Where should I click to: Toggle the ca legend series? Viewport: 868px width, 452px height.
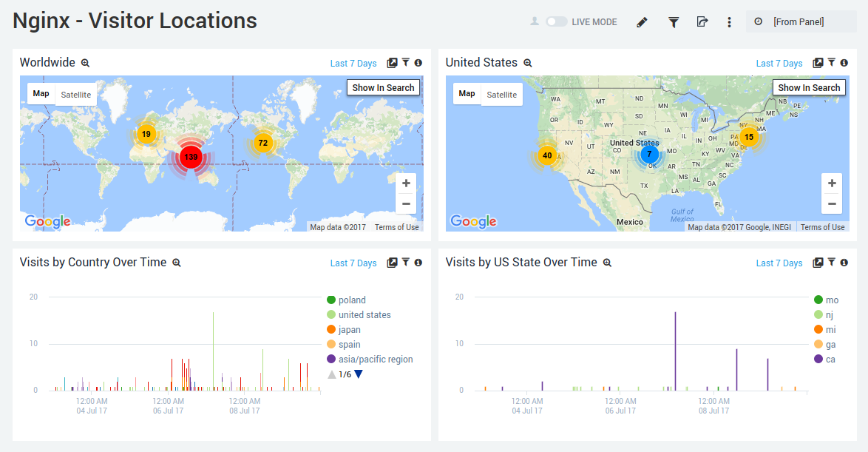tap(825, 359)
